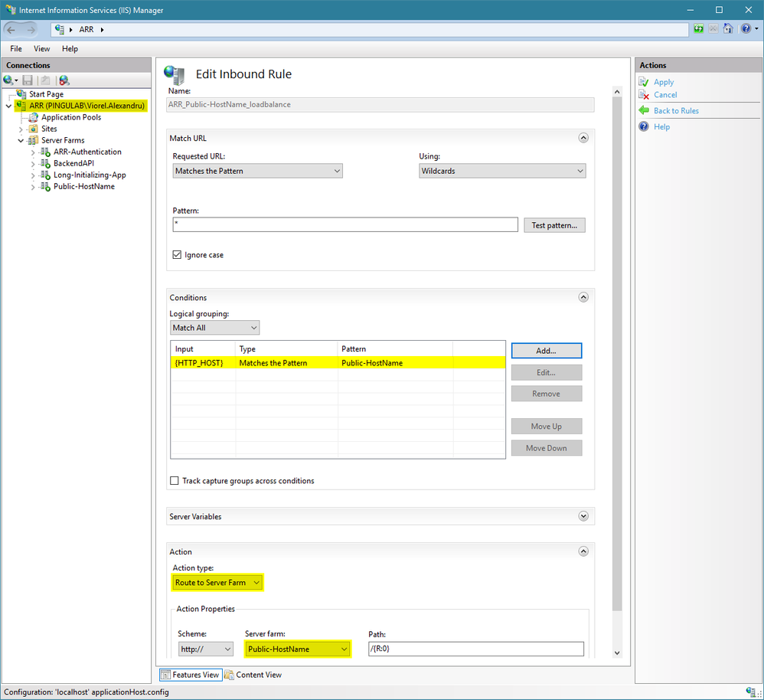764x700 pixels.
Task: Toggle the Ignore case checkbox
Action: pos(177,254)
